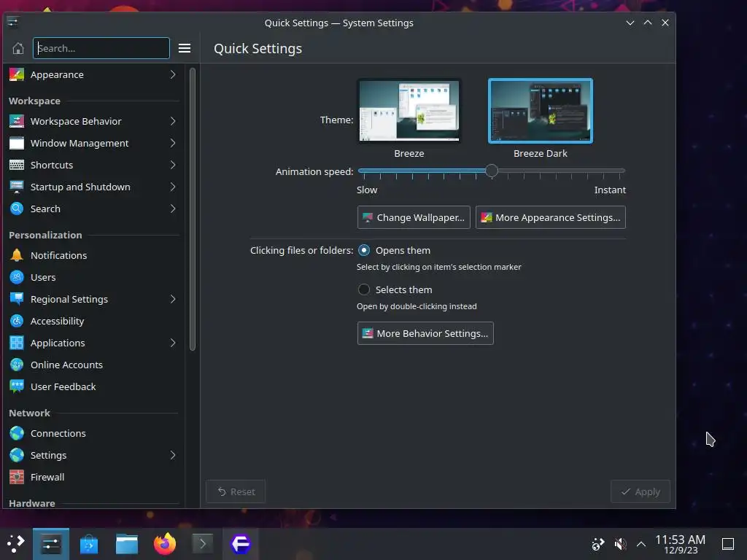
Task: Focus the Search settings input field
Action: (x=101, y=49)
